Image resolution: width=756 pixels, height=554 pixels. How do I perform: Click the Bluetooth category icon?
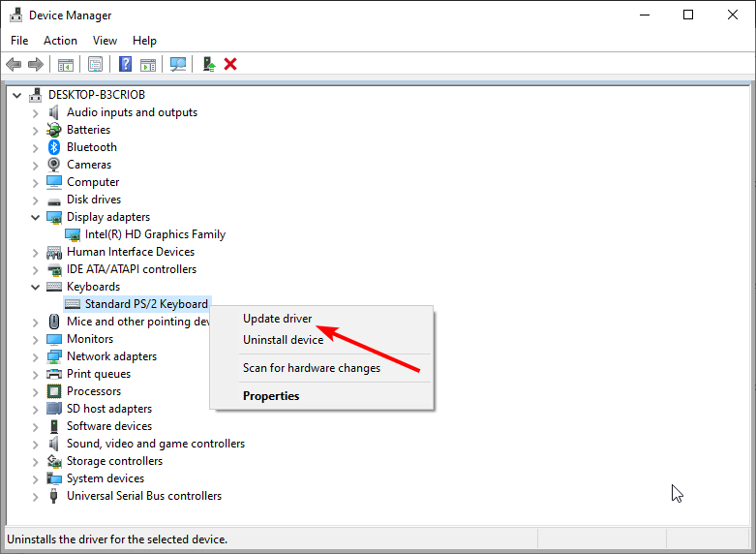point(54,147)
